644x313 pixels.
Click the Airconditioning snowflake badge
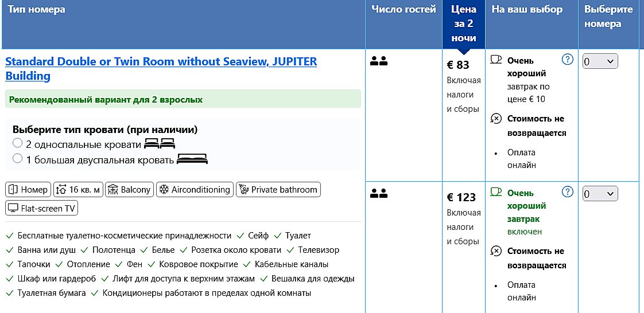coord(195,190)
